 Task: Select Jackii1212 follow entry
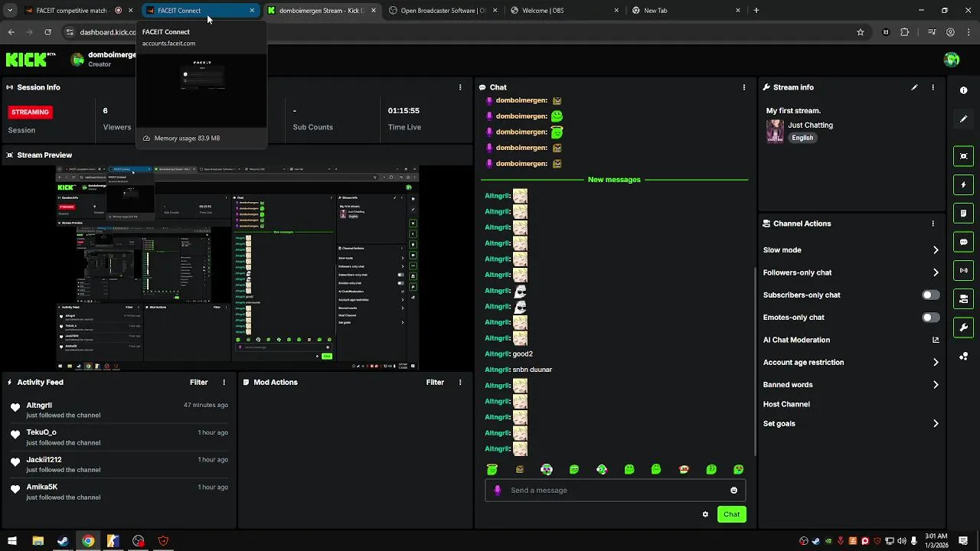click(x=119, y=465)
